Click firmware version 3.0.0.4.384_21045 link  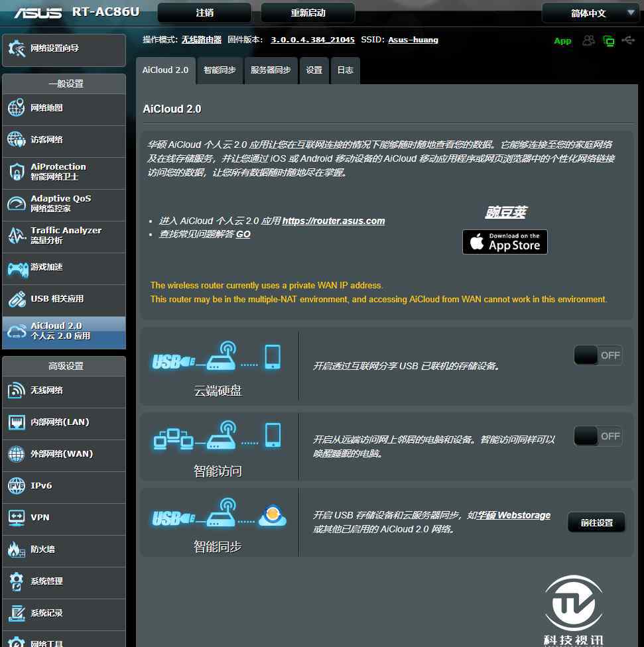(312, 40)
